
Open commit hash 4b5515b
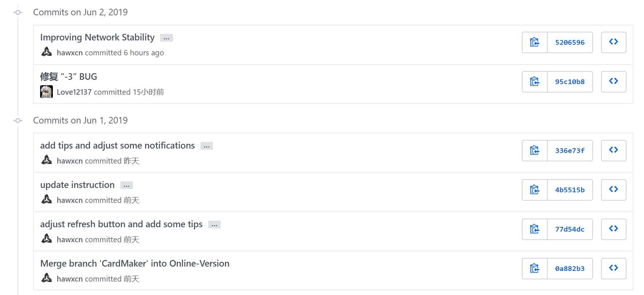pos(570,190)
